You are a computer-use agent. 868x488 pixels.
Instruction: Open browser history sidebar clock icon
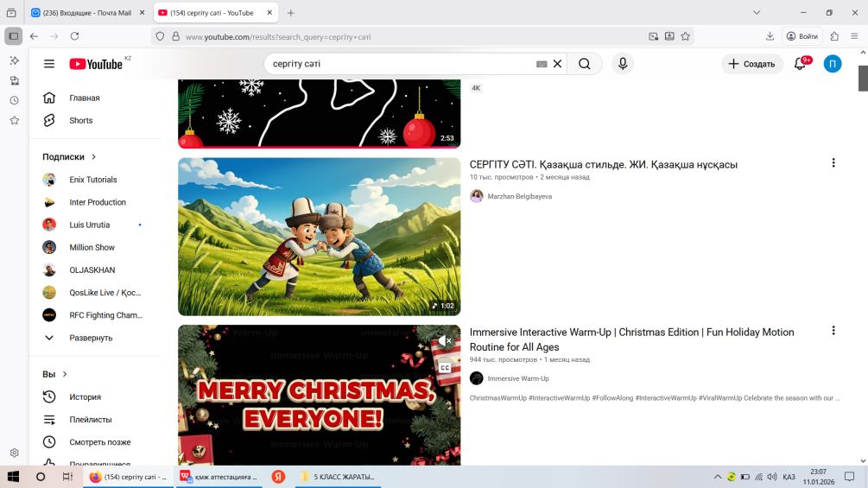pos(15,101)
